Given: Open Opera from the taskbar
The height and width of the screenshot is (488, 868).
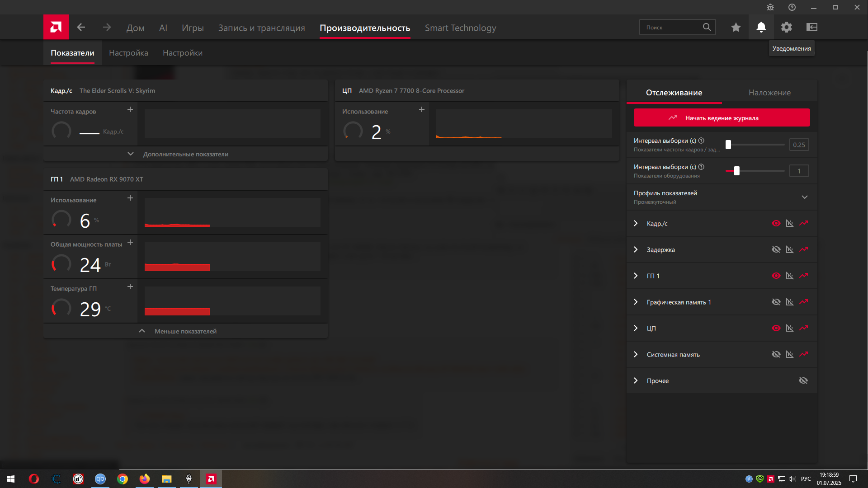Looking at the screenshot, I should coord(34,479).
